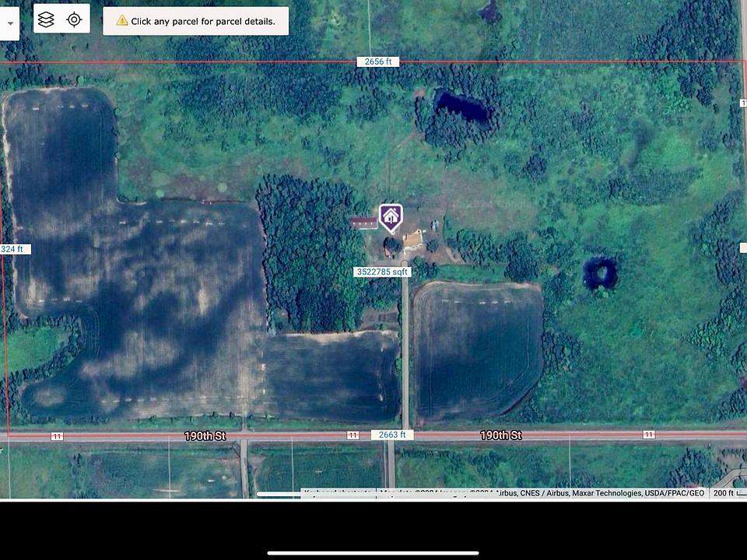Click the route 11 shield at far right
The image size is (747, 560).
[648, 435]
